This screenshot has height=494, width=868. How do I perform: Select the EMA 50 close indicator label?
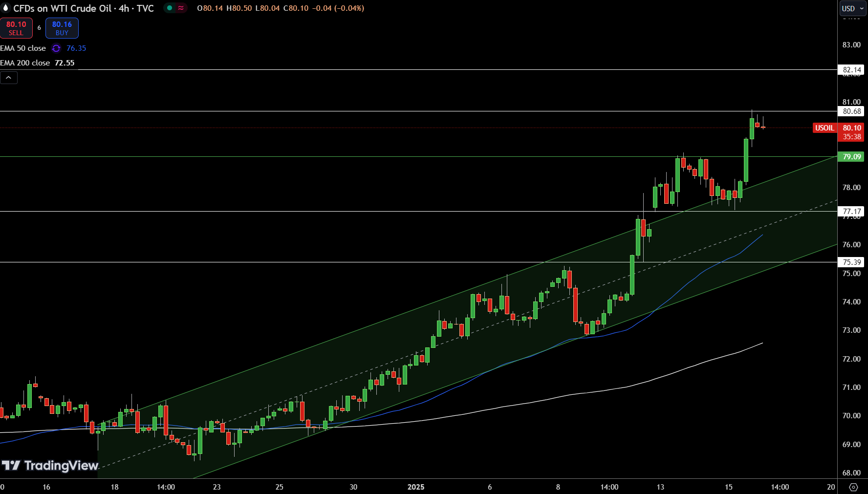(x=23, y=48)
